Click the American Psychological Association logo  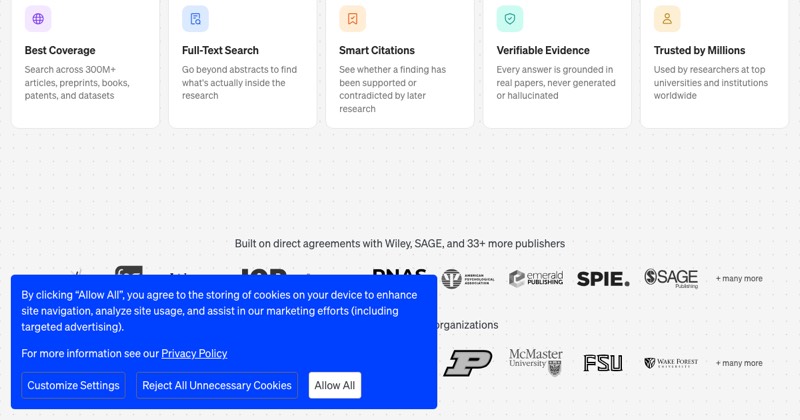pyautogui.click(x=468, y=279)
